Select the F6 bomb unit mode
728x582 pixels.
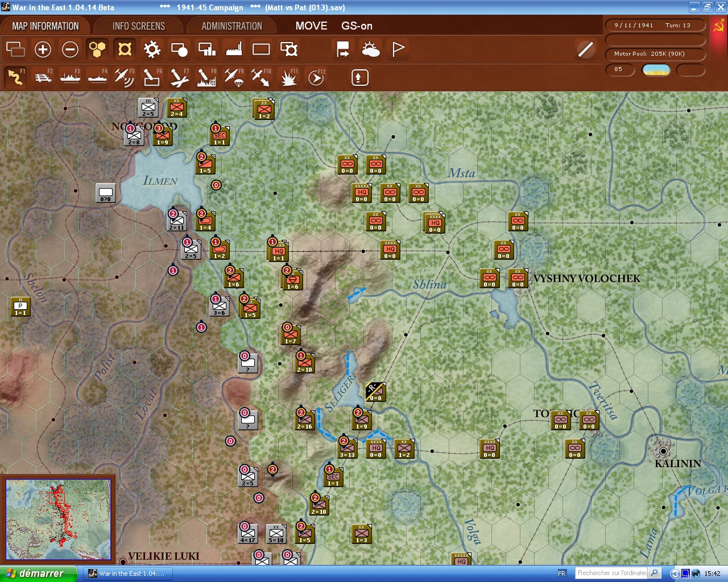click(x=152, y=77)
